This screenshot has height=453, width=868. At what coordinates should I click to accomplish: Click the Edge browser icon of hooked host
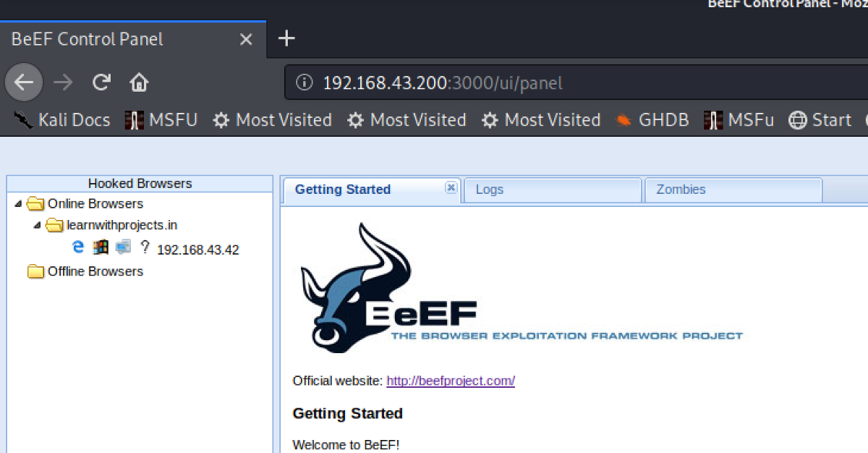coord(78,247)
